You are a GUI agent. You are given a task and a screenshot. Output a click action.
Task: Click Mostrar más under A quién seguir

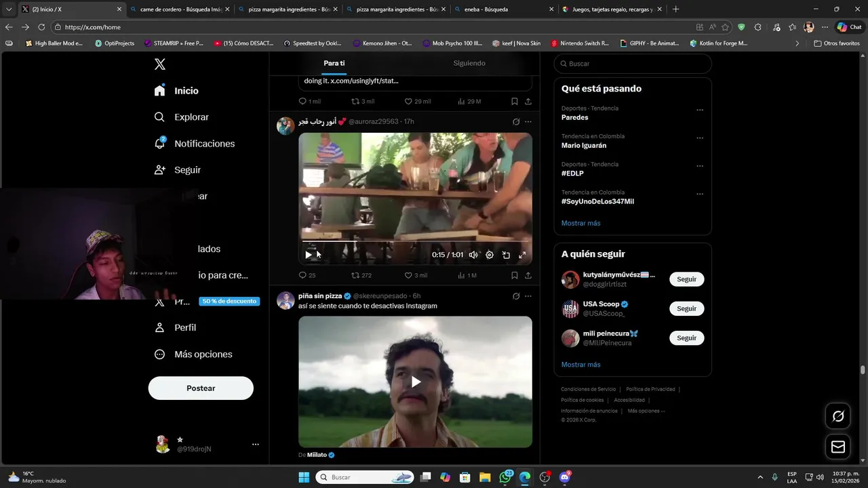580,365
